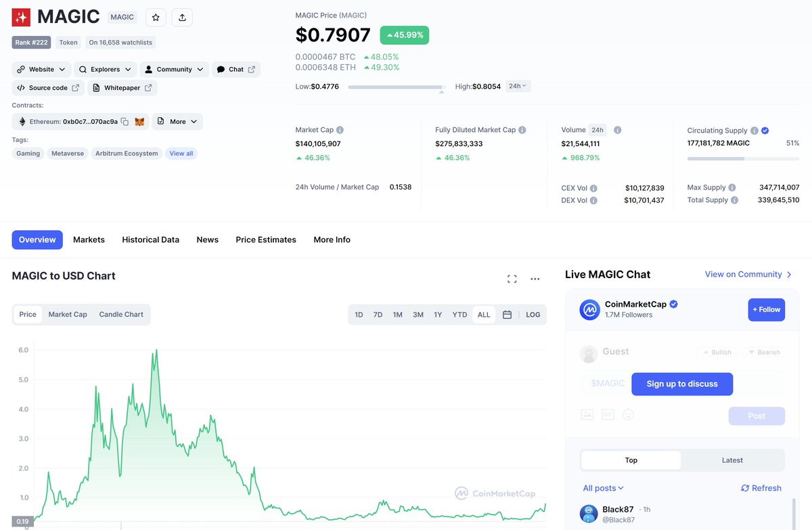Switch to Historical Data tab
Screen dimensions: 812x530
(150, 240)
